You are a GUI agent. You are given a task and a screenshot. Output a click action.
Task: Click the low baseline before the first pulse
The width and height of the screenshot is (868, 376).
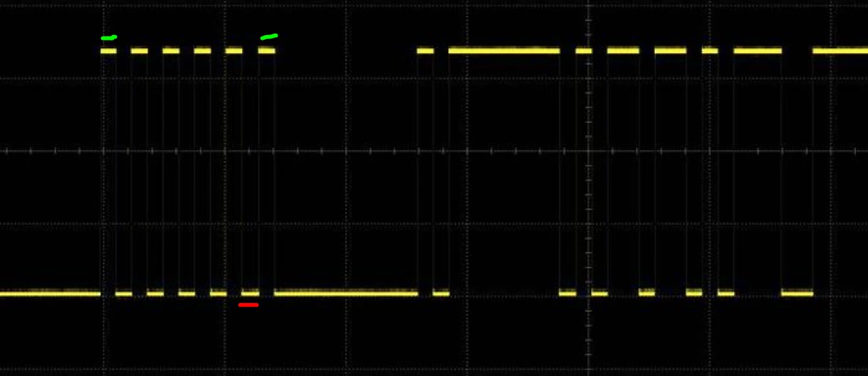[x=50, y=293]
